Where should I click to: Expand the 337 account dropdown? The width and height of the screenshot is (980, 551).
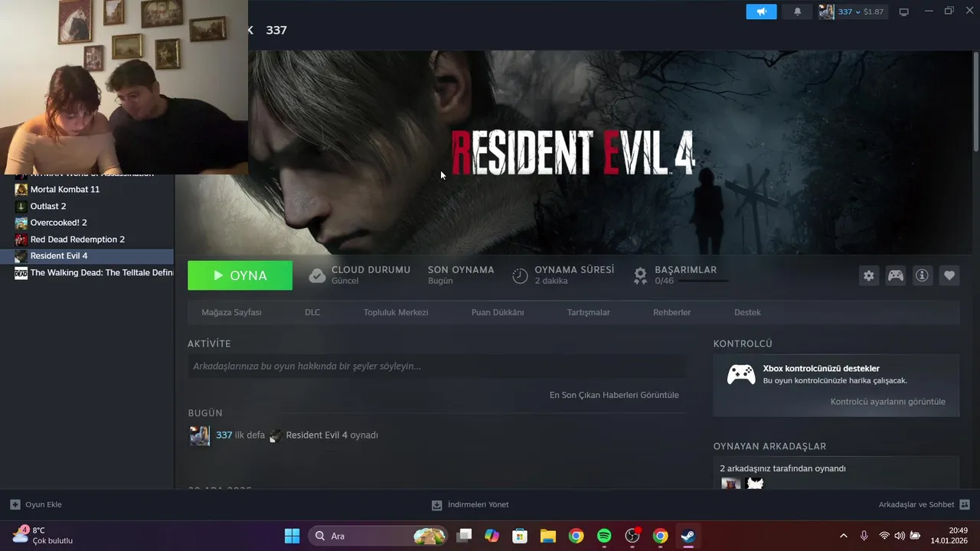857,11
